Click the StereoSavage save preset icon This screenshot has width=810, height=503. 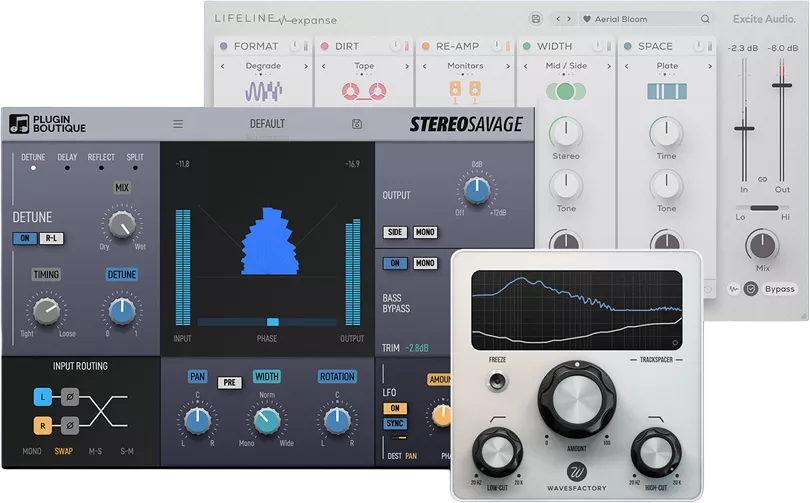point(357,124)
